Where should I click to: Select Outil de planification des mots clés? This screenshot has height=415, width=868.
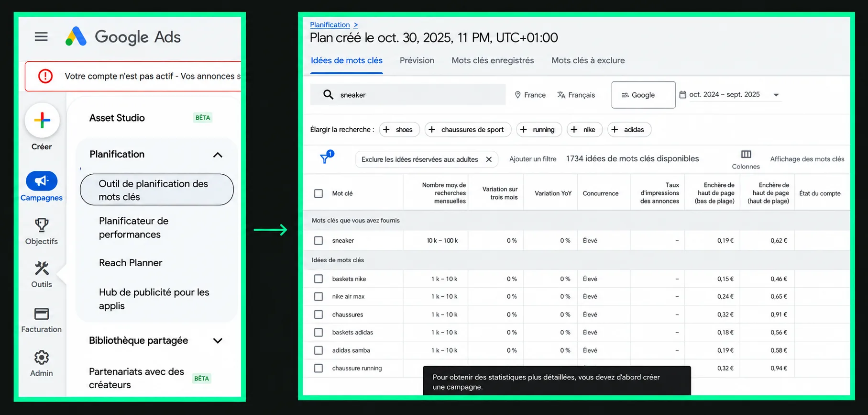(157, 190)
